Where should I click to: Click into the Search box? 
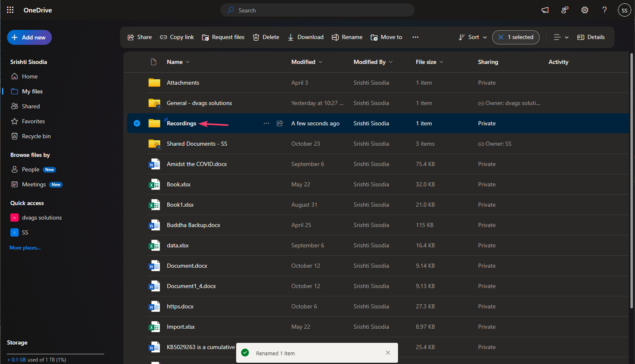pos(317,10)
